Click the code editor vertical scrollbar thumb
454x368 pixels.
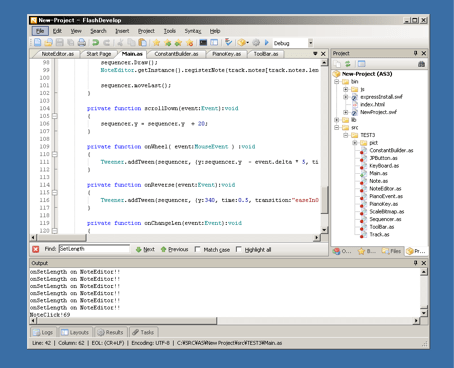tap(324, 199)
